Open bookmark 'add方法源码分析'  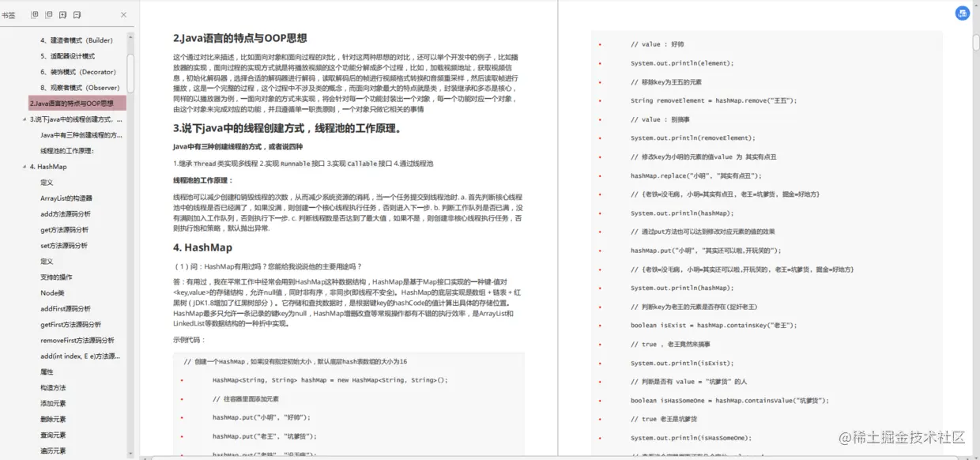click(x=66, y=214)
